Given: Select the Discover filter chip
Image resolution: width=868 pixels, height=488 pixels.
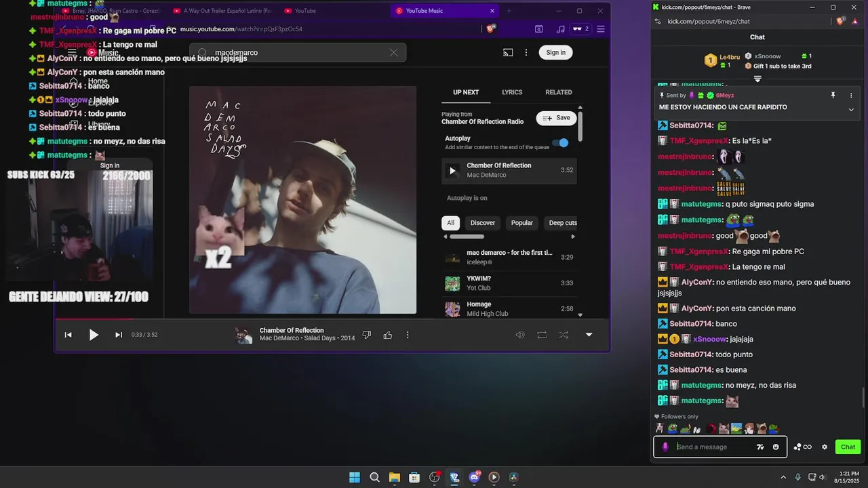Looking at the screenshot, I should [483, 223].
